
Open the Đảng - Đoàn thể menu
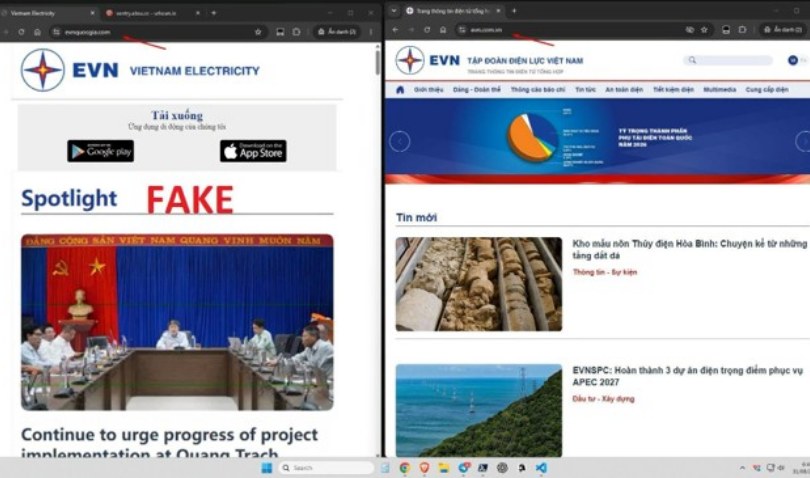coord(476,90)
